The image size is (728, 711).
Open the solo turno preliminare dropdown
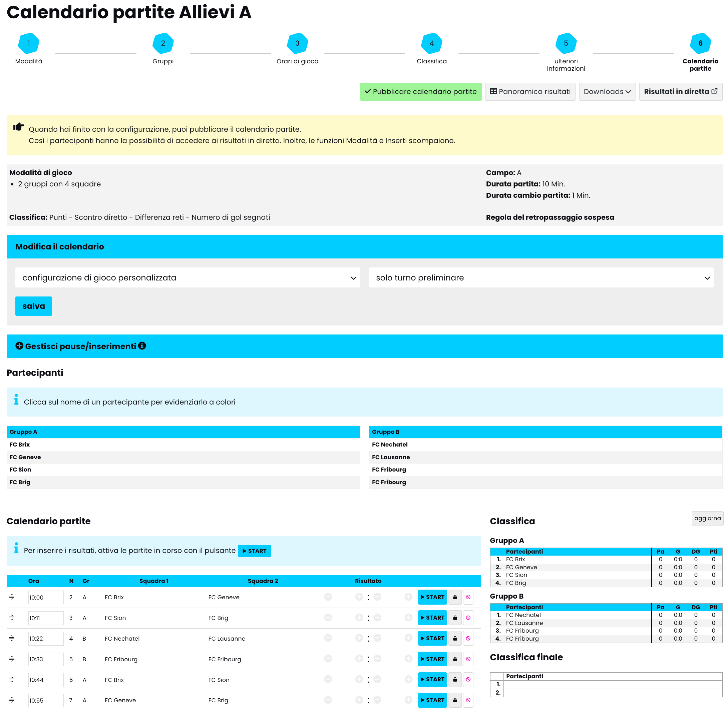[541, 277]
